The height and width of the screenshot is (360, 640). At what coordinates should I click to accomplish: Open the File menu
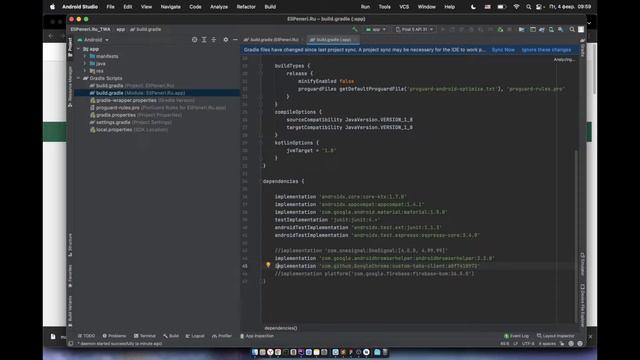pyautogui.click(x=111, y=7)
